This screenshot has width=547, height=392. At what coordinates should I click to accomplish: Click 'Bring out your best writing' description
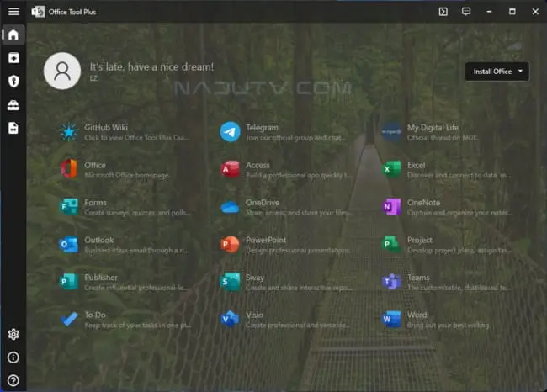448,325
